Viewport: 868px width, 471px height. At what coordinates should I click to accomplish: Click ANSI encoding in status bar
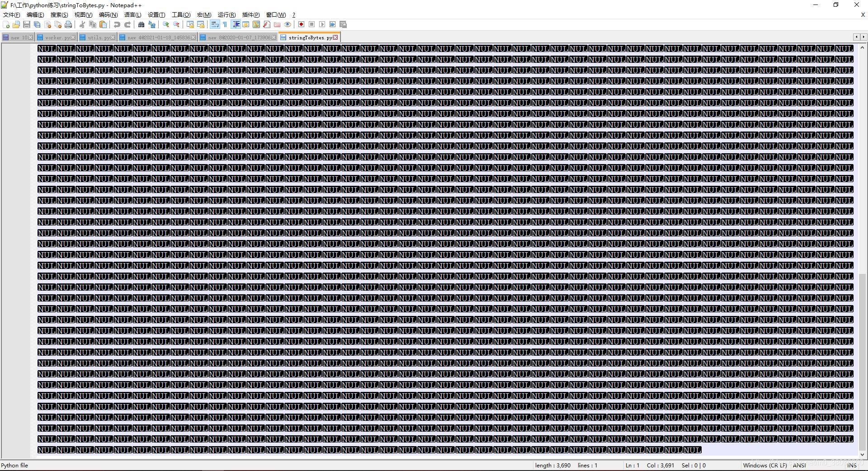coord(799,465)
